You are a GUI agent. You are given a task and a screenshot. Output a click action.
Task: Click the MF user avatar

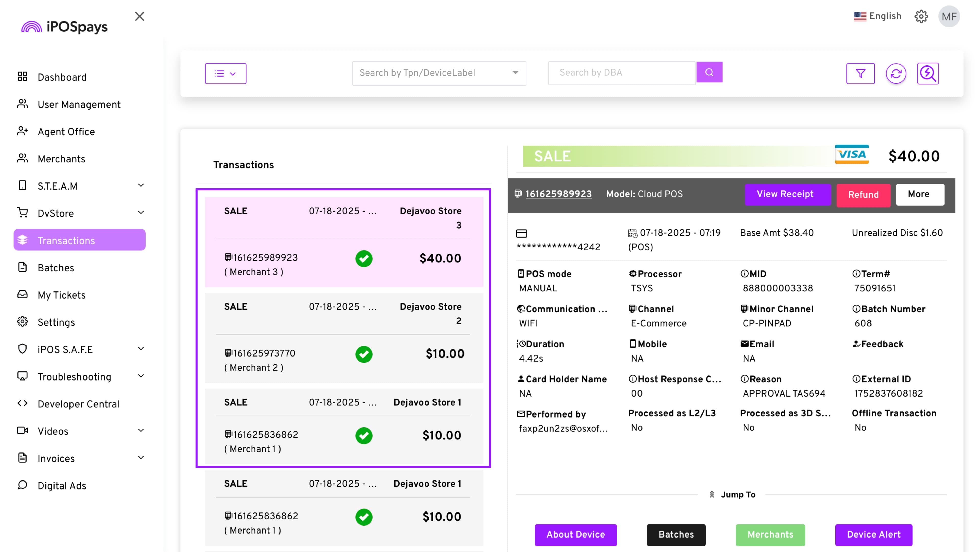[x=949, y=16]
